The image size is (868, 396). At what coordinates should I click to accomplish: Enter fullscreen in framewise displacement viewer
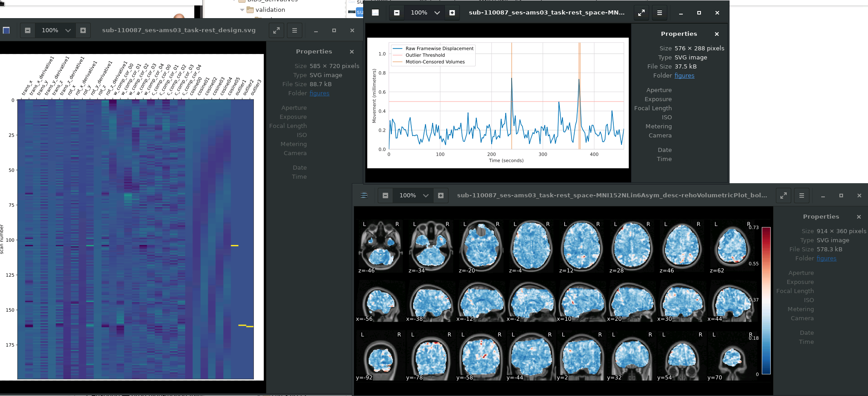[x=641, y=13]
